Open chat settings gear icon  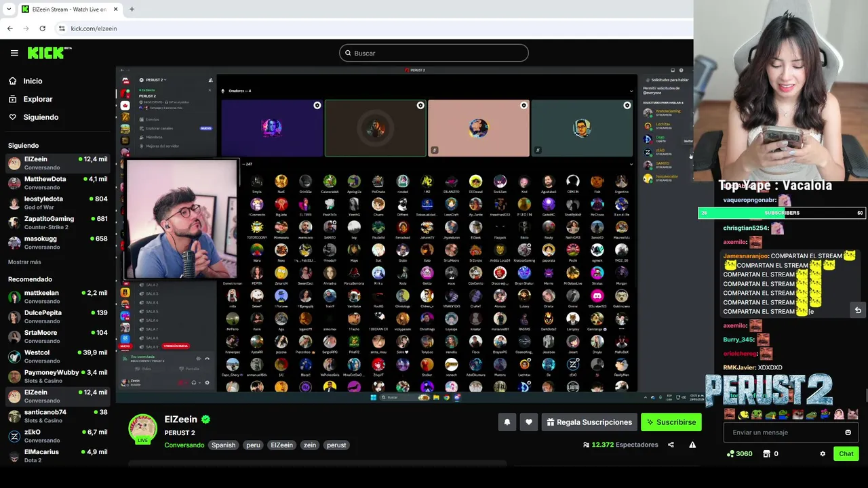coord(823,453)
